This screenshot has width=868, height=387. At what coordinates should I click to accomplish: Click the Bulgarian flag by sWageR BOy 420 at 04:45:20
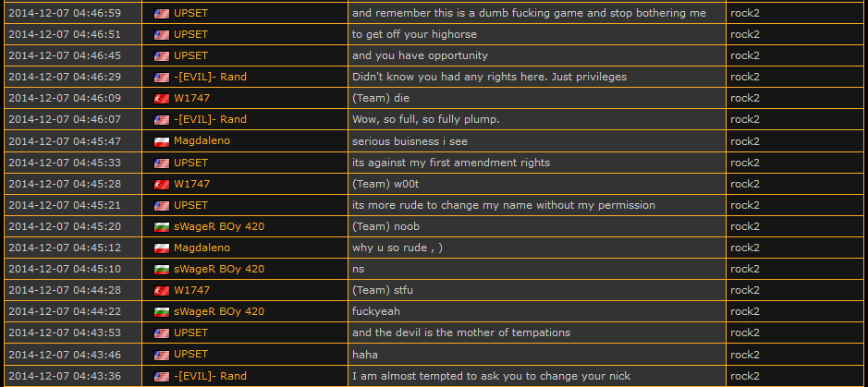[162, 226]
